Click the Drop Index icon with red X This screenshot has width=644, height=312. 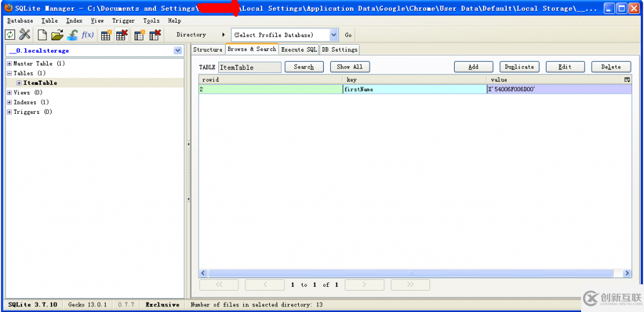pyautogui.click(x=155, y=35)
